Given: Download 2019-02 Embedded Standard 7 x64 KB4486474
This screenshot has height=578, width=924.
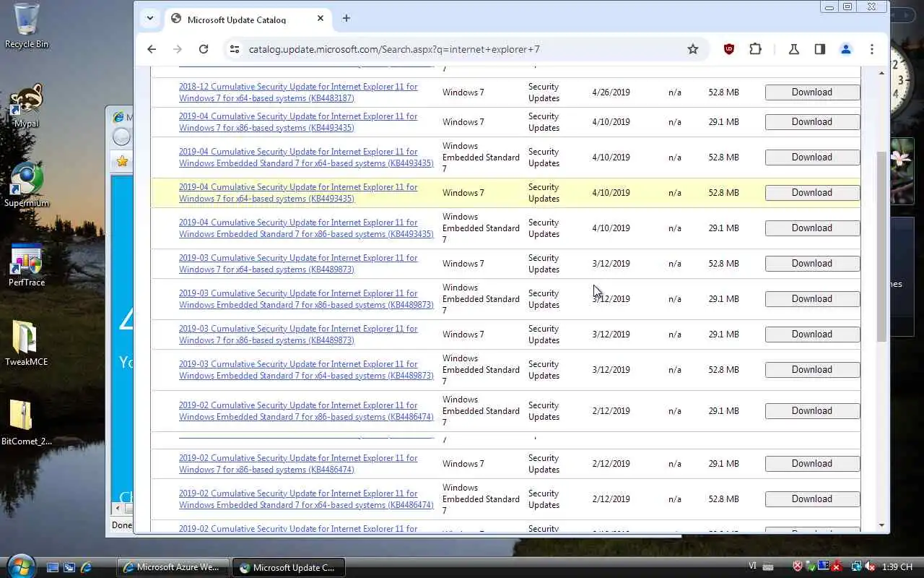Looking at the screenshot, I should (812, 499).
